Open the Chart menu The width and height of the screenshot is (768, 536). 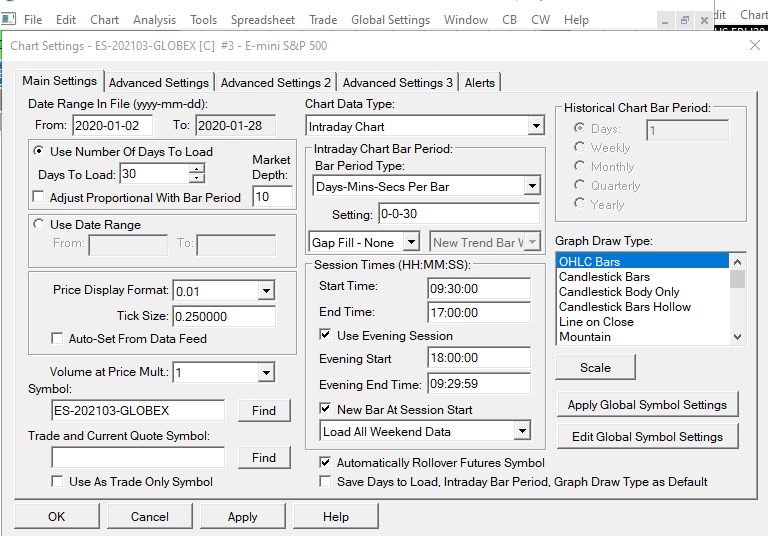coord(104,20)
